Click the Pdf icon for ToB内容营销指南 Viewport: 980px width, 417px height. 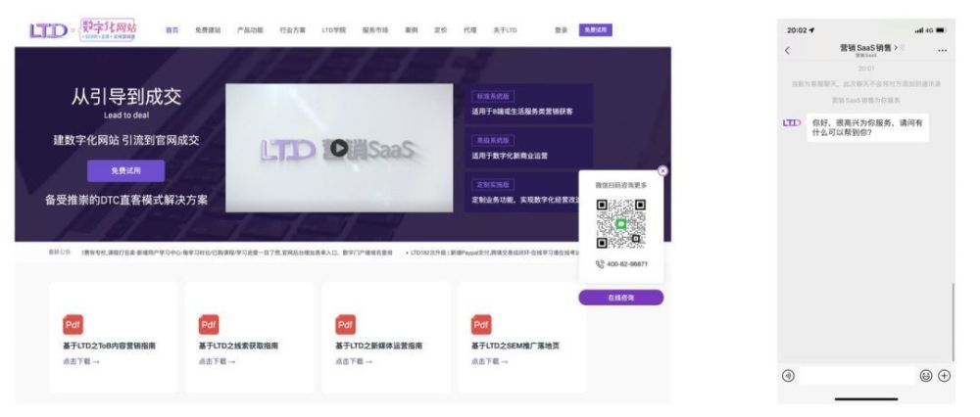click(73, 325)
